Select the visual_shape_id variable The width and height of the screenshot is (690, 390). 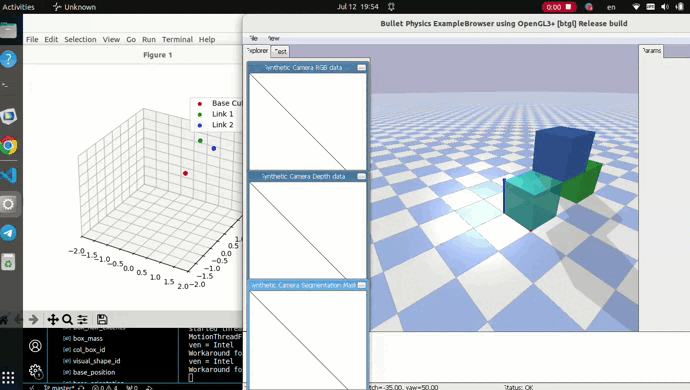pyautogui.click(x=96, y=361)
